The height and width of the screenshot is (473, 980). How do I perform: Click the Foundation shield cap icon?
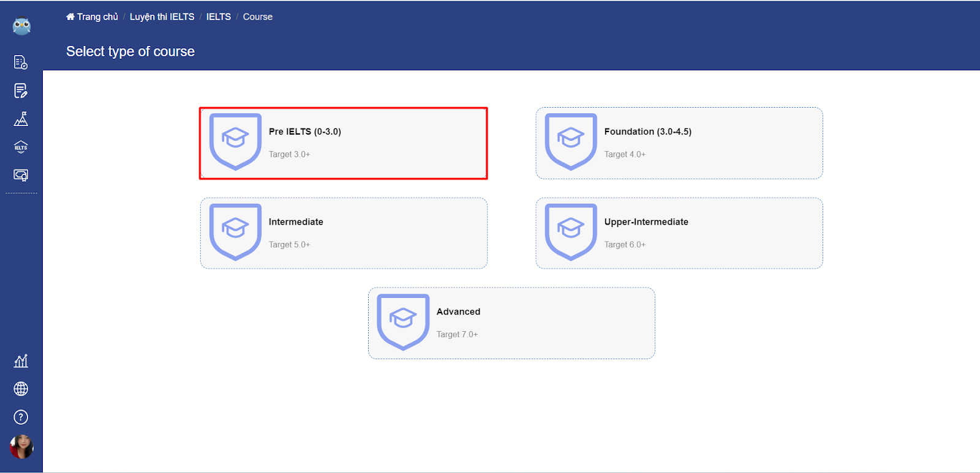(571, 142)
